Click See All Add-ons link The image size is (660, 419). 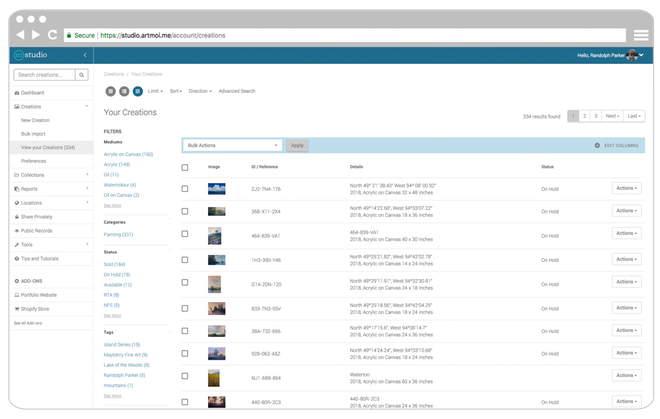click(x=28, y=323)
